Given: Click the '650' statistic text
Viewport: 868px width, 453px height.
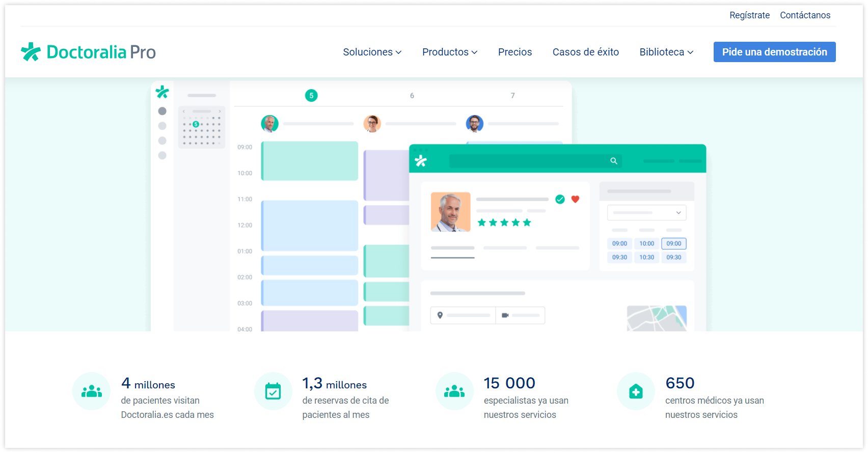Looking at the screenshot, I should pyautogui.click(x=680, y=383).
